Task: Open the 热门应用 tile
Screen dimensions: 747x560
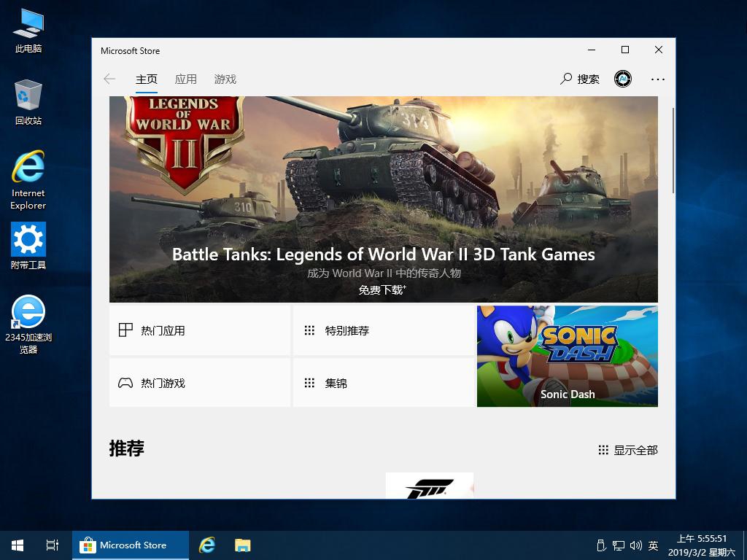Action: tap(200, 330)
